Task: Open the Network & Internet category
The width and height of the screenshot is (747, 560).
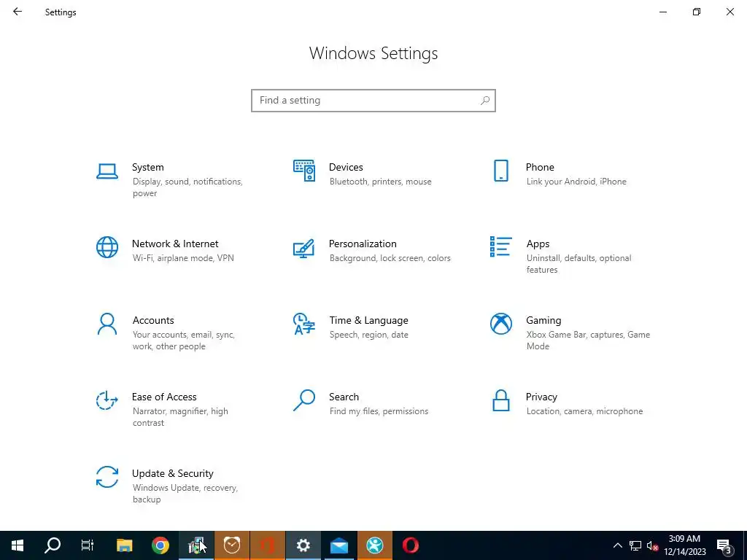Action: coord(175,244)
